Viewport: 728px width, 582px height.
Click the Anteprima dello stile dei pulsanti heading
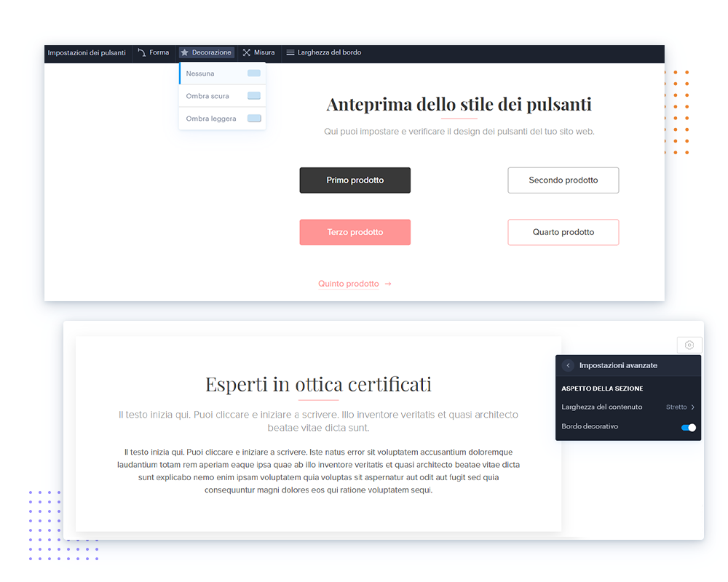coord(459,105)
